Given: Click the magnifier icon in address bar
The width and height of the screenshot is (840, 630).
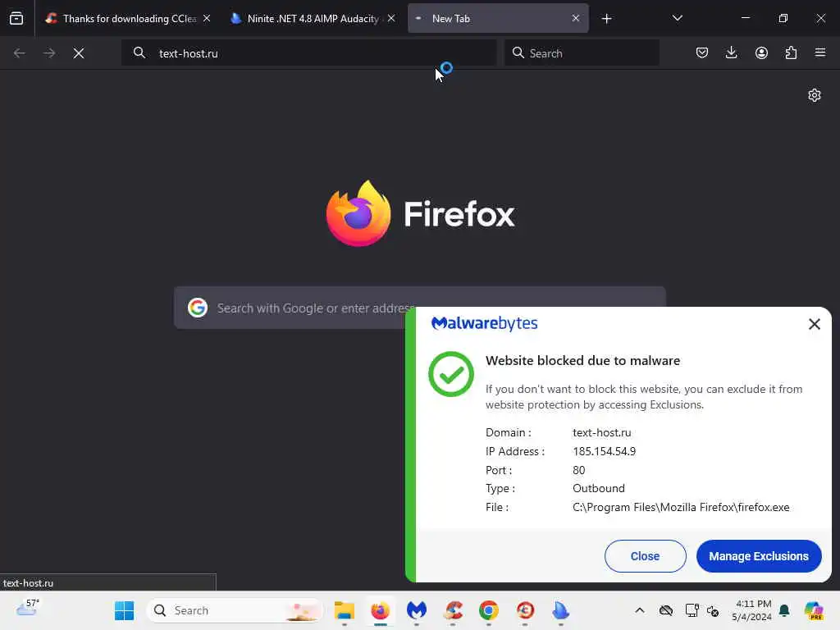Looking at the screenshot, I should tap(139, 53).
